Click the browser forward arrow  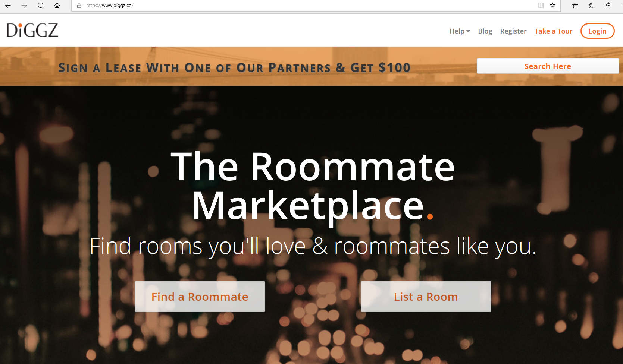point(24,6)
